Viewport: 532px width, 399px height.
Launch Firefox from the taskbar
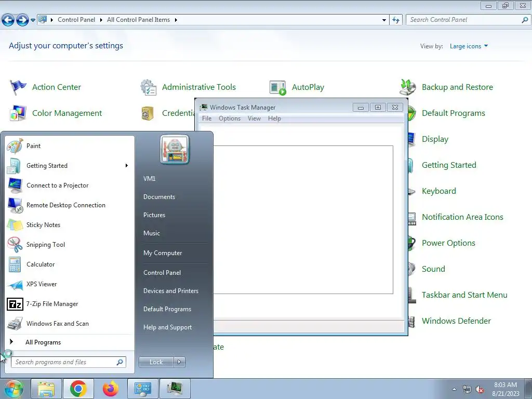click(111, 389)
